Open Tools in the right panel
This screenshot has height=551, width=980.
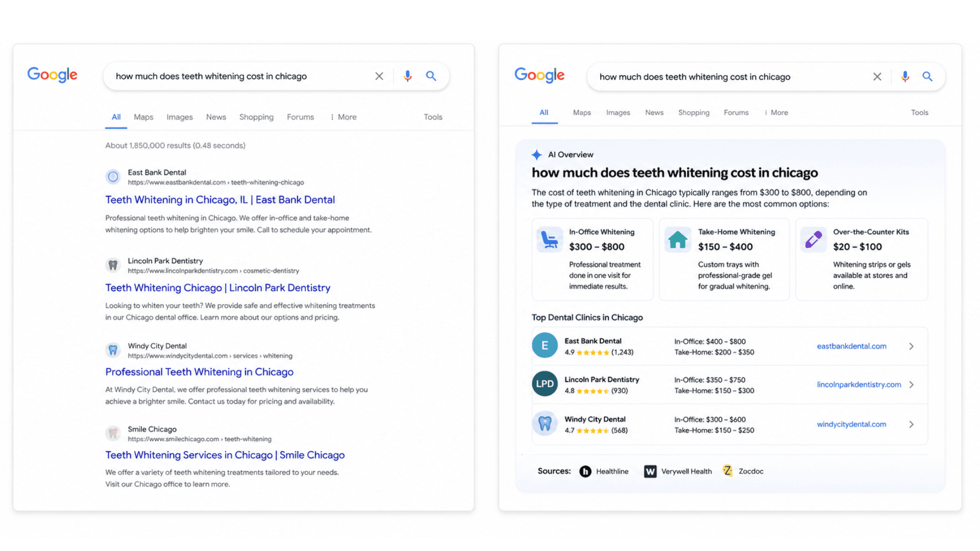[920, 113]
